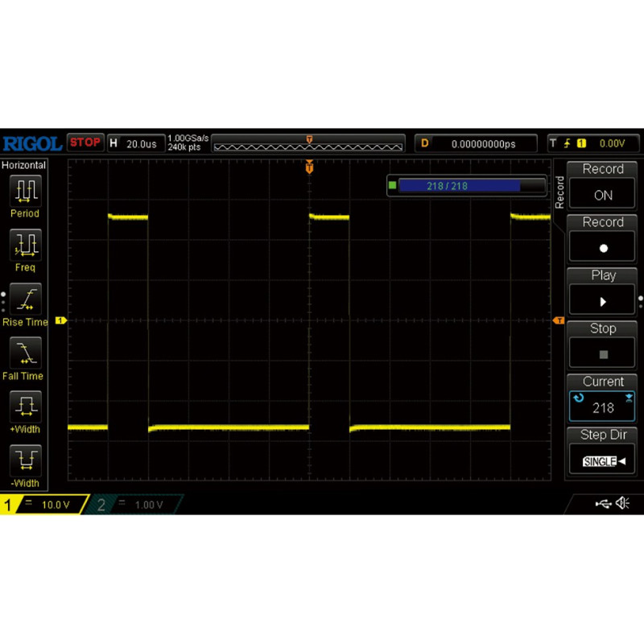Select the Freq measurement icon

(x=25, y=246)
